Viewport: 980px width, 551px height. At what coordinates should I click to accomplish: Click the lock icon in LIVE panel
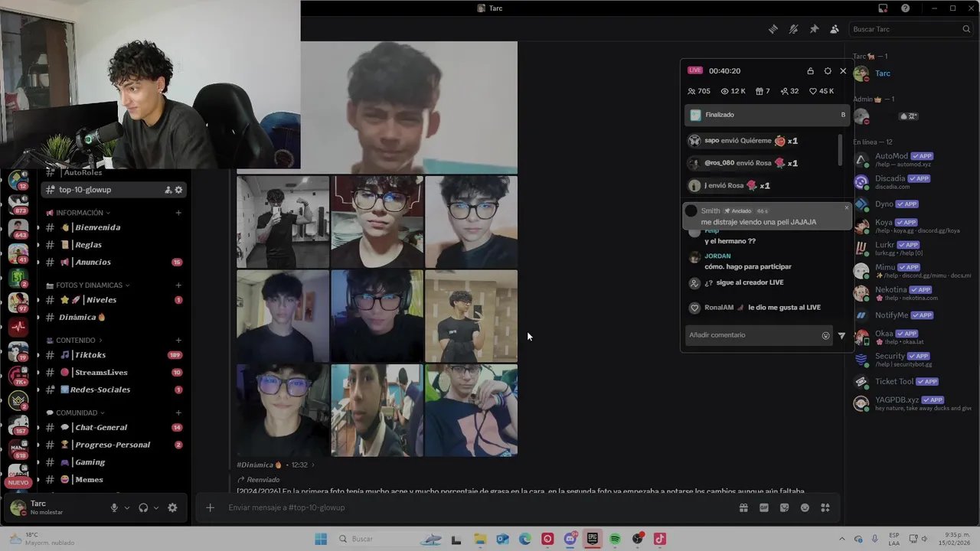[x=810, y=71]
